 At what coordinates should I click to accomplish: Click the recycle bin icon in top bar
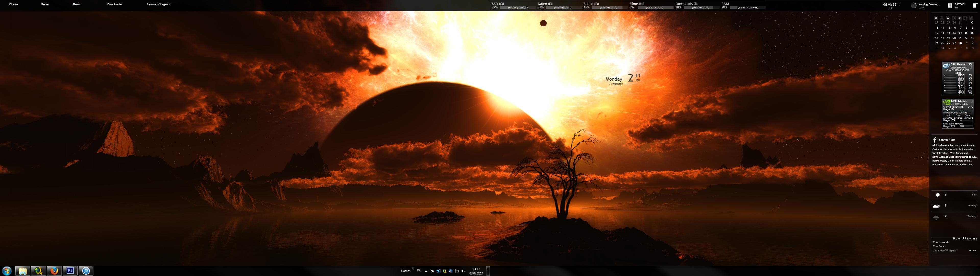(950, 5)
